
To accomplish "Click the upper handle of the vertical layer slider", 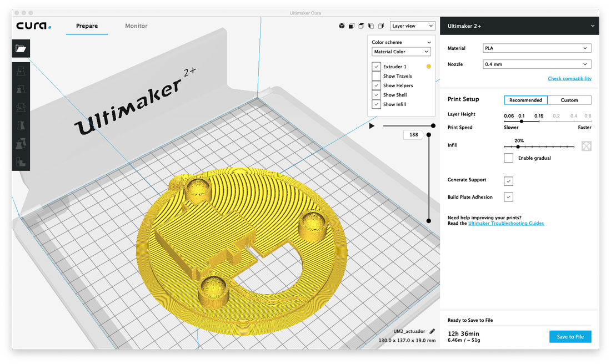I will (x=429, y=135).
